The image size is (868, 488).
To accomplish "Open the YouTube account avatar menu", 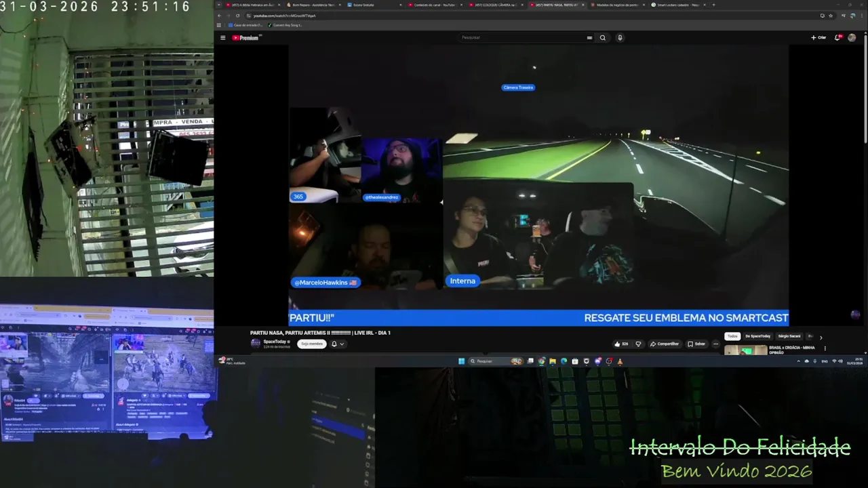I will point(852,38).
